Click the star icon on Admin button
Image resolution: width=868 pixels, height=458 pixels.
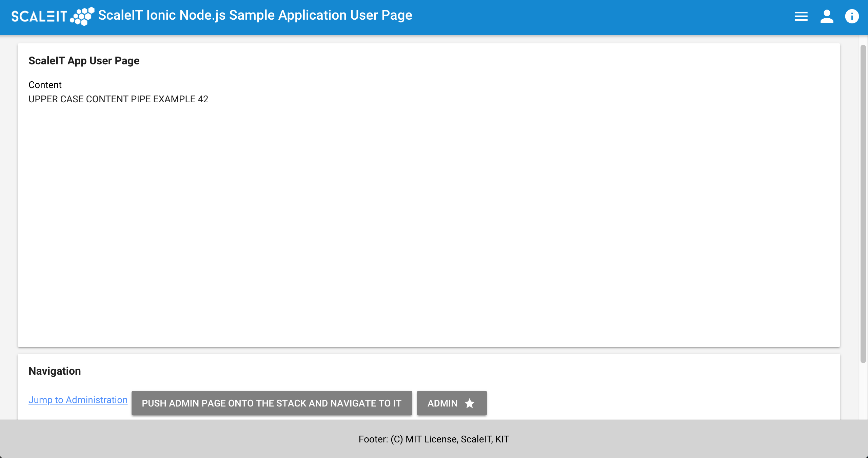(470, 403)
